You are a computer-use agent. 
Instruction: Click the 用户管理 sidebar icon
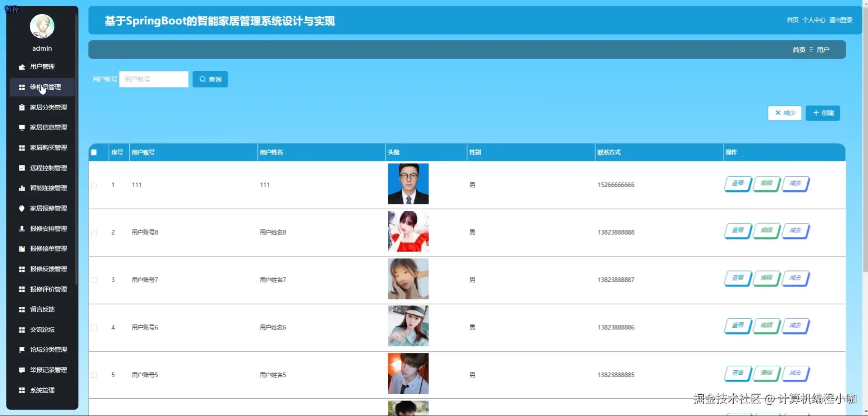22,67
